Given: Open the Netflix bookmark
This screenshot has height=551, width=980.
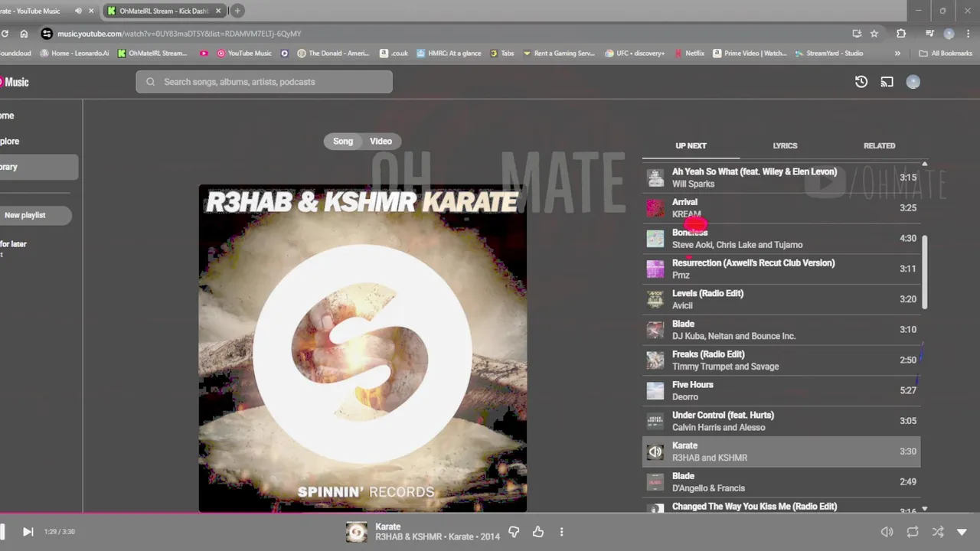Looking at the screenshot, I should click(x=689, y=54).
